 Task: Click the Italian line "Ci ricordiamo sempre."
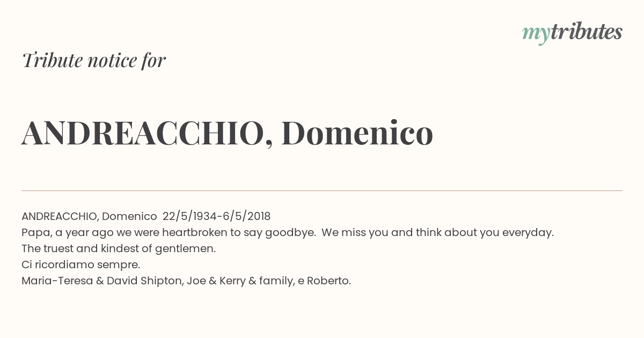(80, 264)
